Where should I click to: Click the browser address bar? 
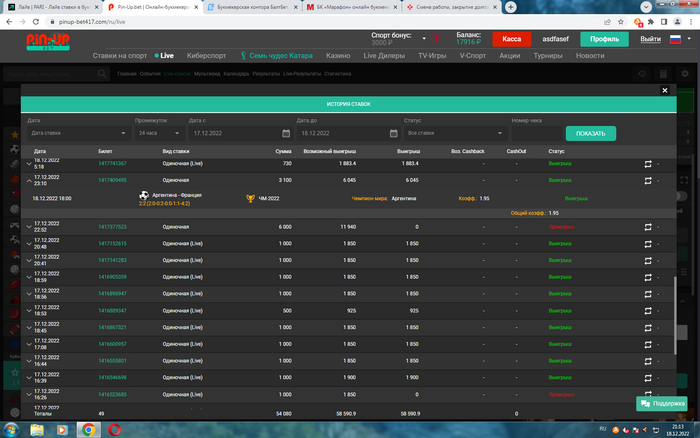pyautogui.click(x=321, y=22)
